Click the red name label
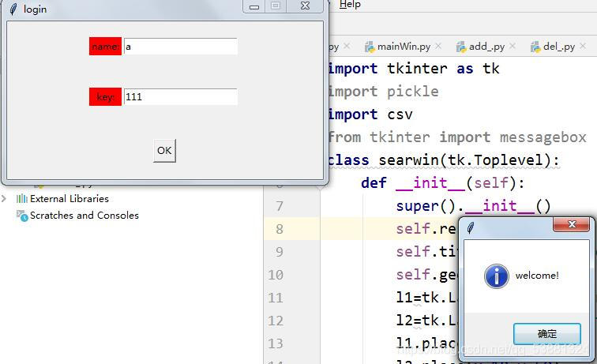The width and height of the screenshot is (597, 364). coord(106,47)
